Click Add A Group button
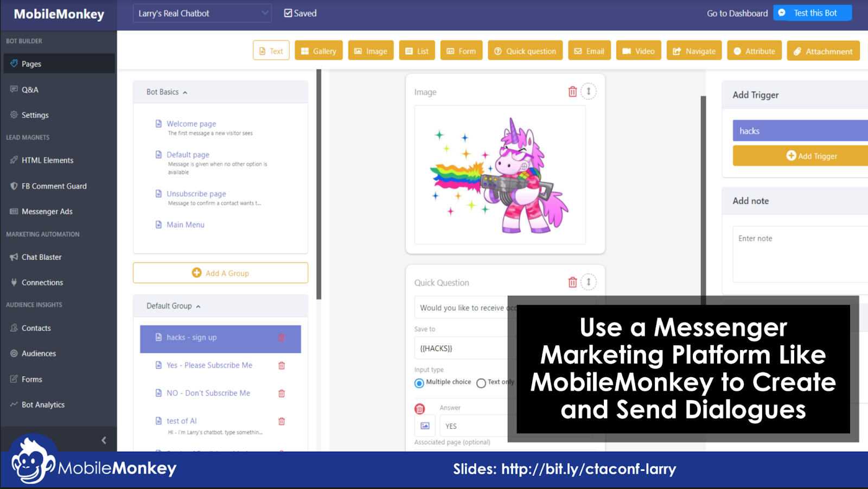The width and height of the screenshot is (868, 489). pos(220,273)
